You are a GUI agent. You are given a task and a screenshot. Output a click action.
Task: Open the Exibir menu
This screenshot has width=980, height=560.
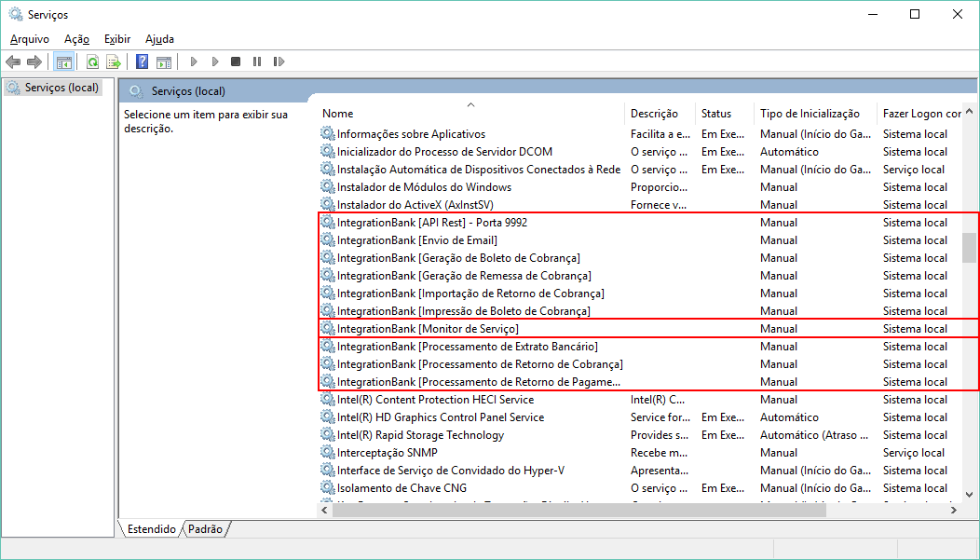click(x=117, y=39)
